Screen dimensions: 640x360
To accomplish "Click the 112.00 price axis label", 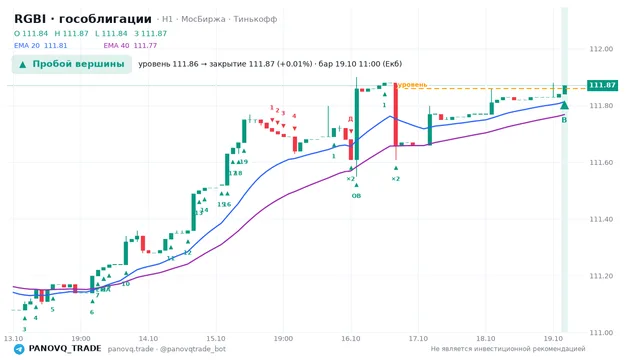I will coord(601,49).
